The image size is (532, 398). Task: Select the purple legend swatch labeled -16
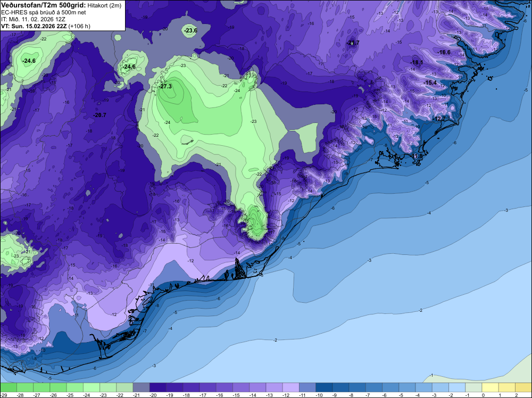[225, 387]
